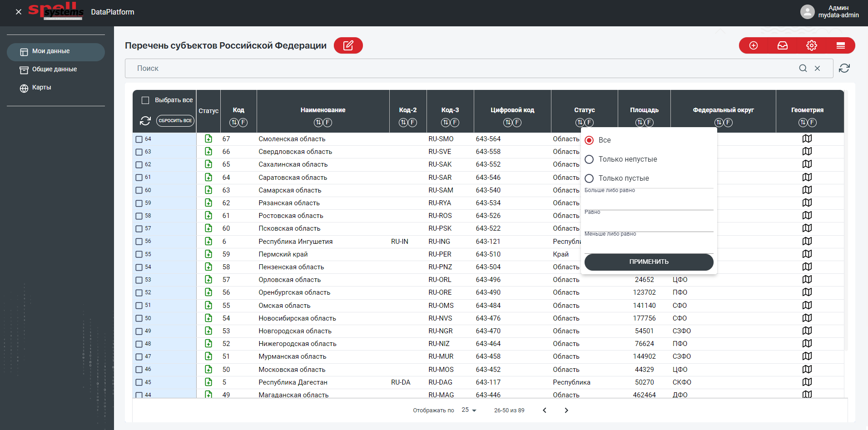
Task: Click status file icon for Республика Дагестан
Action: (x=208, y=382)
